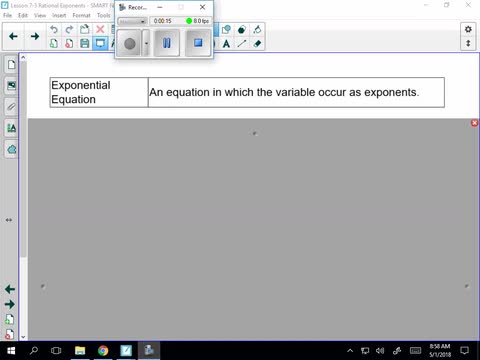Open the File menu

click(7, 15)
